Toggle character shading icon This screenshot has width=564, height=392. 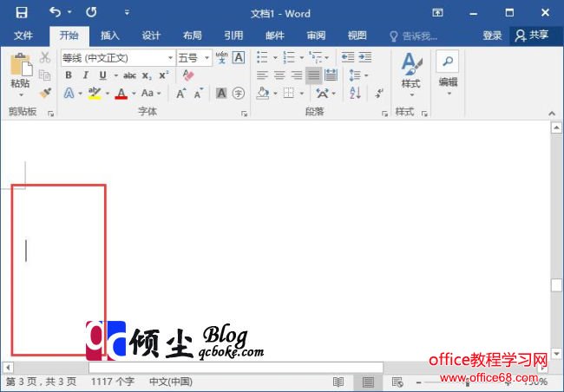click(x=221, y=93)
